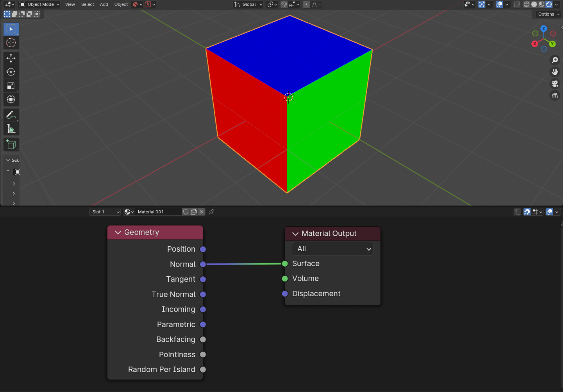Toggle X-ray mode
Image resolution: width=563 pixels, height=392 pixels.
pyautogui.click(x=517, y=4)
